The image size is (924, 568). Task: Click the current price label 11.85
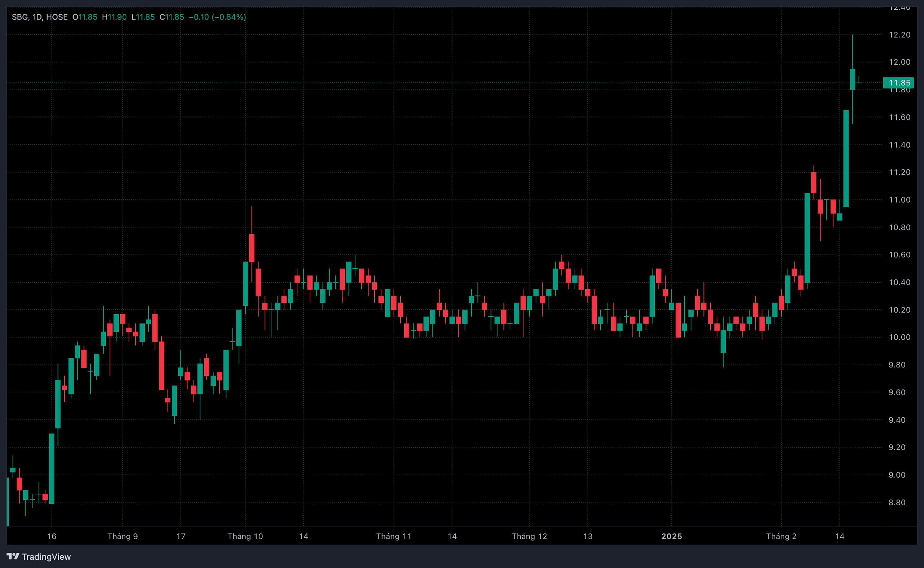click(898, 83)
